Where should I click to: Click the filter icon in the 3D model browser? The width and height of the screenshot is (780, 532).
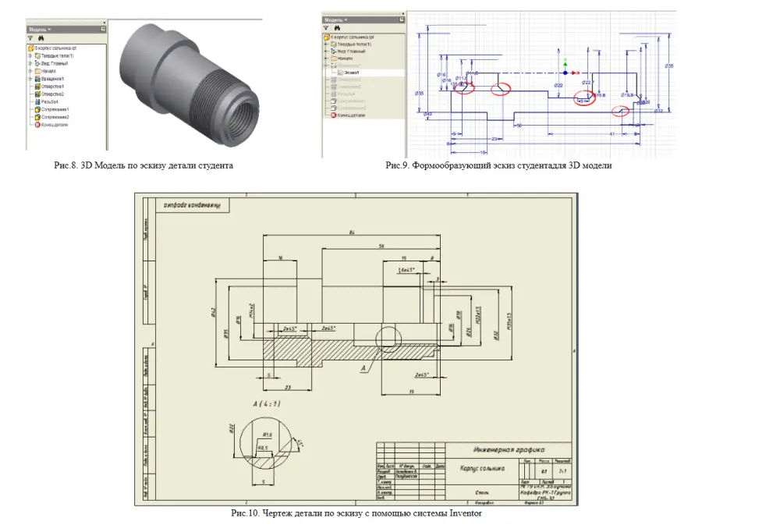click(x=31, y=38)
